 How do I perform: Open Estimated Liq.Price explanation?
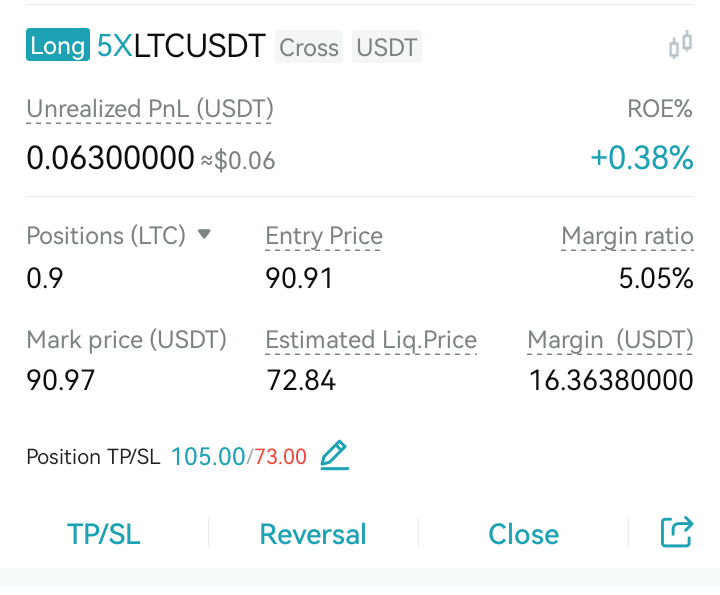pyautogui.click(x=371, y=341)
